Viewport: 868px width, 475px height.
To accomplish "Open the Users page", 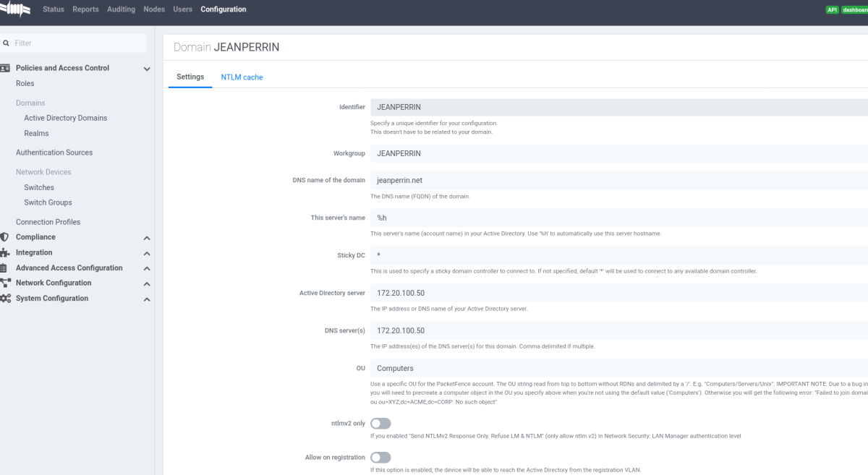I will (x=183, y=9).
